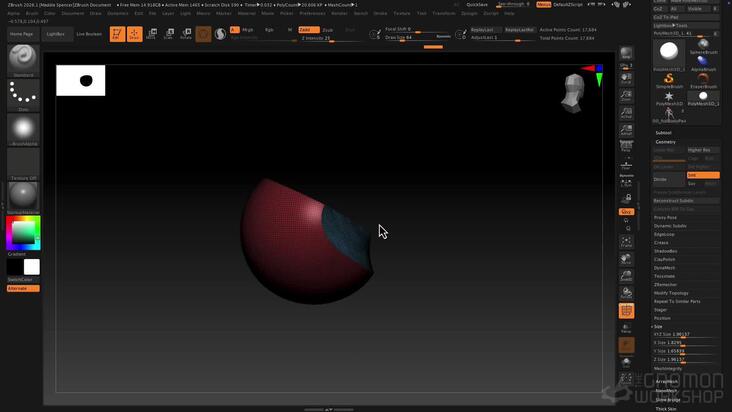732x412 pixels.
Task: Collapse the Geometry section
Action: point(665,142)
